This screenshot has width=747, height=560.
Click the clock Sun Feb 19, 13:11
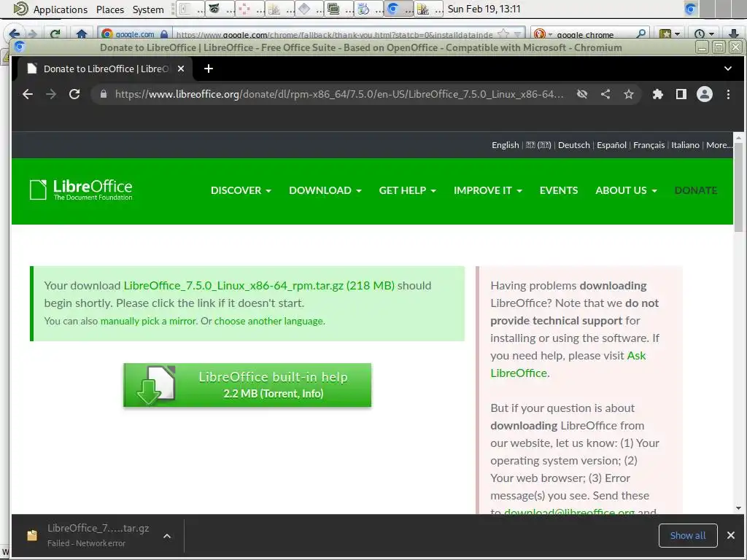pyautogui.click(x=484, y=9)
